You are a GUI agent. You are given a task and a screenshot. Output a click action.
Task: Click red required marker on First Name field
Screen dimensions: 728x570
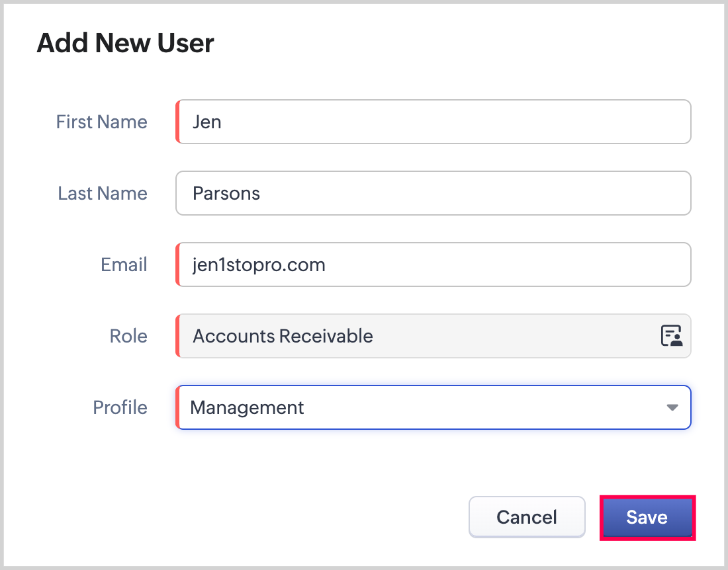(177, 122)
